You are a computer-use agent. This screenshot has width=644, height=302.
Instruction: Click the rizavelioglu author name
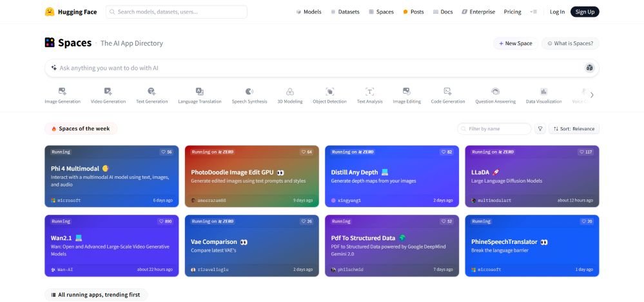coord(214,270)
